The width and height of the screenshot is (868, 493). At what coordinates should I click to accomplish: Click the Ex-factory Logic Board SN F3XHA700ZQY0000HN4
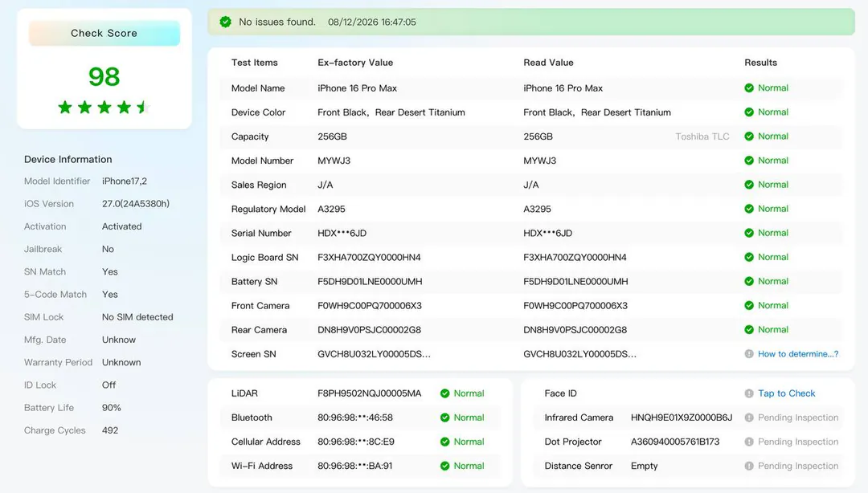point(369,257)
